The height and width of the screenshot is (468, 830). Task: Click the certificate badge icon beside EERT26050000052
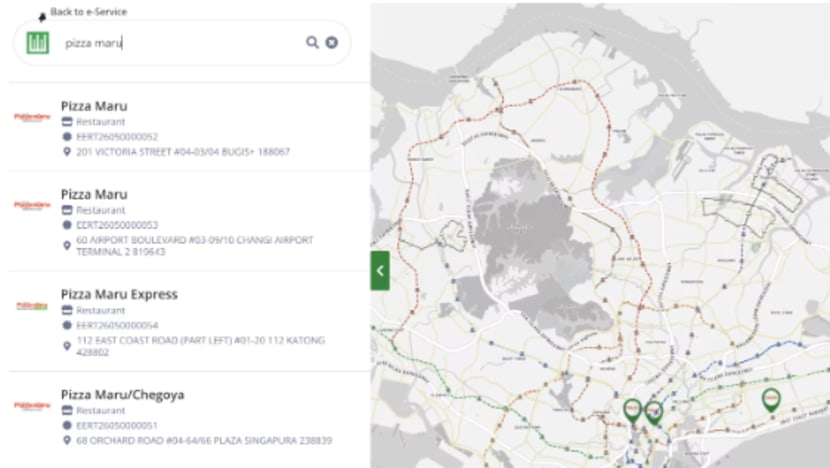[67, 137]
